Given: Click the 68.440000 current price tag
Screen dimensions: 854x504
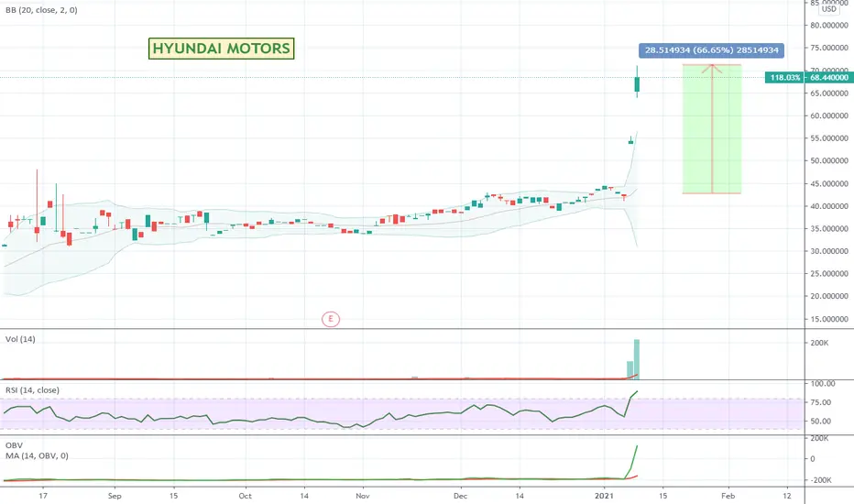Looking at the screenshot, I should (829, 77).
